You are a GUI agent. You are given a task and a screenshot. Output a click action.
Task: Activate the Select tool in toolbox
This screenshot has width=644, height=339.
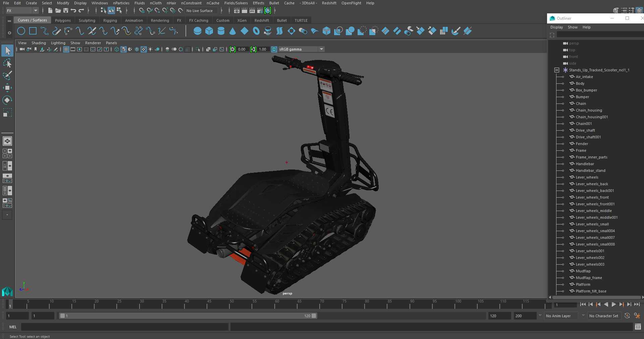[x=7, y=51]
